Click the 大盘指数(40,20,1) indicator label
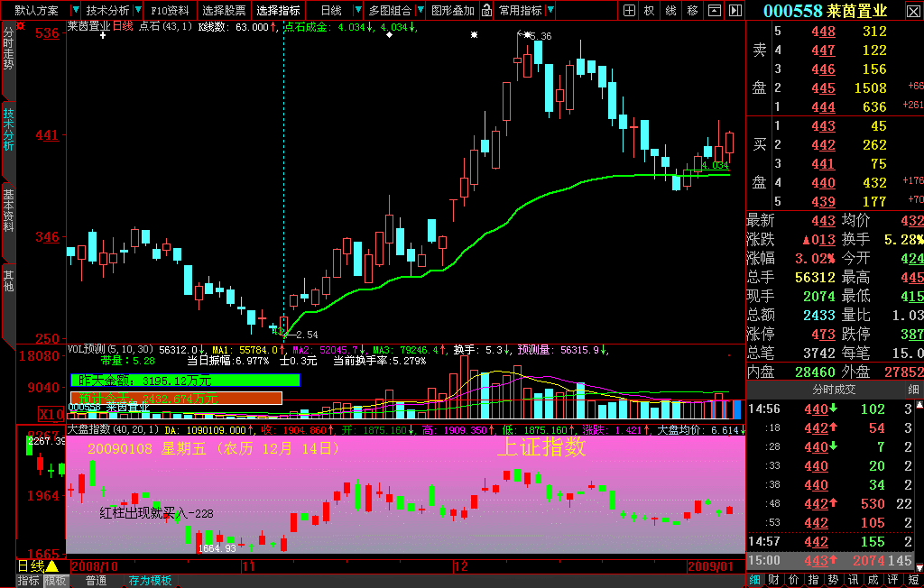Viewport: 924px width, 588px height. pyautogui.click(x=113, y=429)
